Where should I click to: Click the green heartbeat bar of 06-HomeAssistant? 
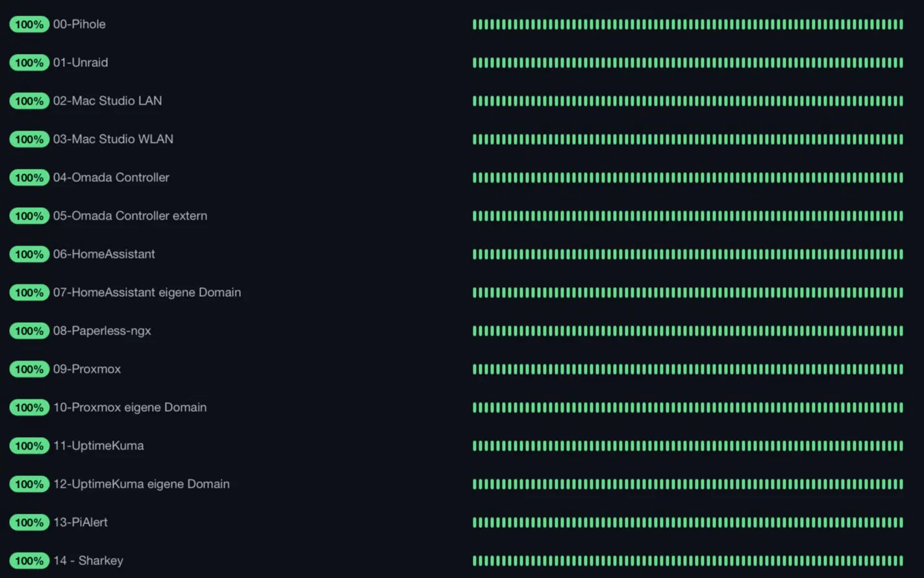click(x=688, y=255)
